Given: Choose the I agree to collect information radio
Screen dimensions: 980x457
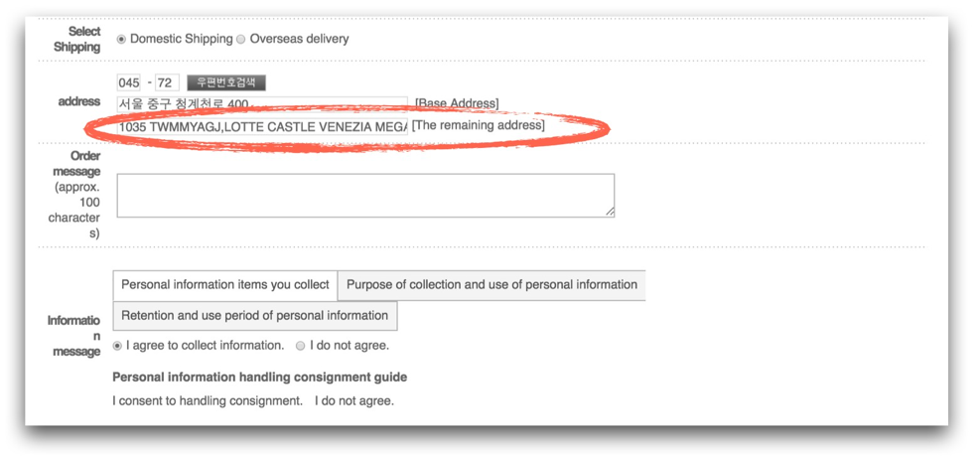Looking at the screenshot, I should click(118, 346).
